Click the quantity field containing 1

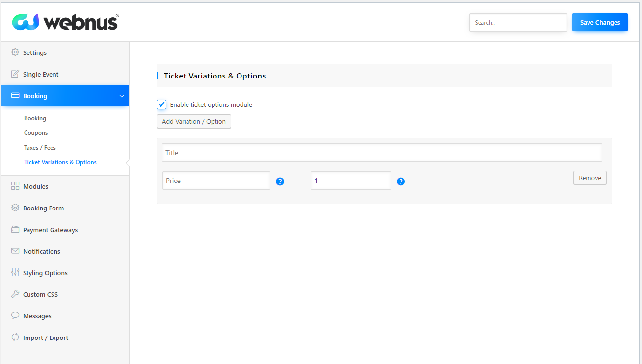tap(351, 181)
